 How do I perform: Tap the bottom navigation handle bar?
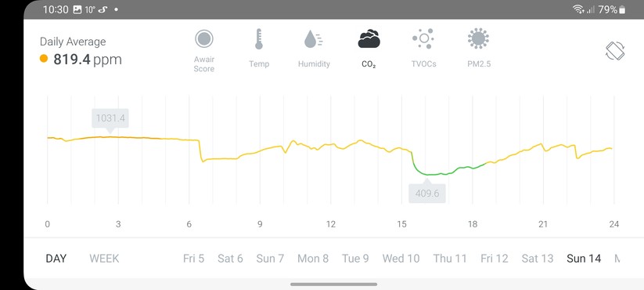coord(333,285)
